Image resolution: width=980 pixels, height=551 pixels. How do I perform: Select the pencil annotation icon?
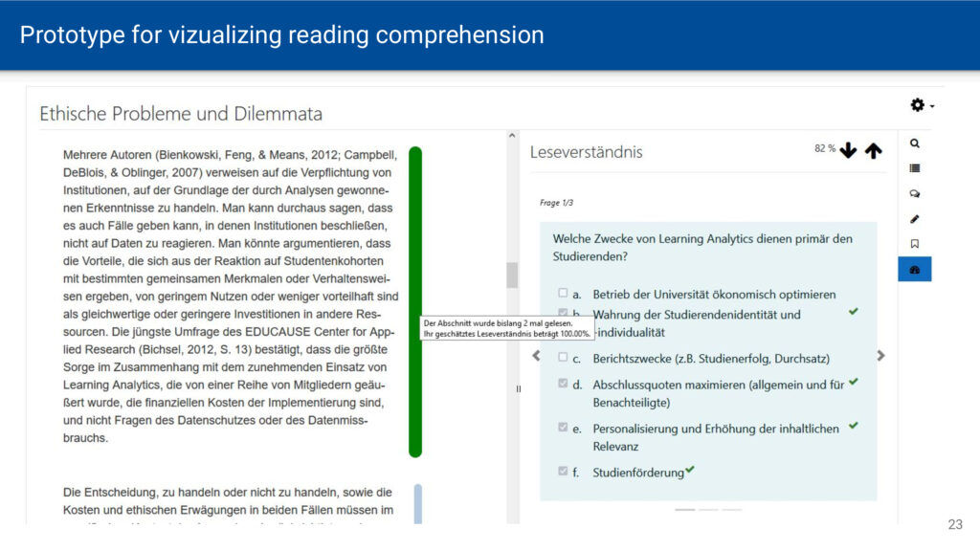coord(915,219)
